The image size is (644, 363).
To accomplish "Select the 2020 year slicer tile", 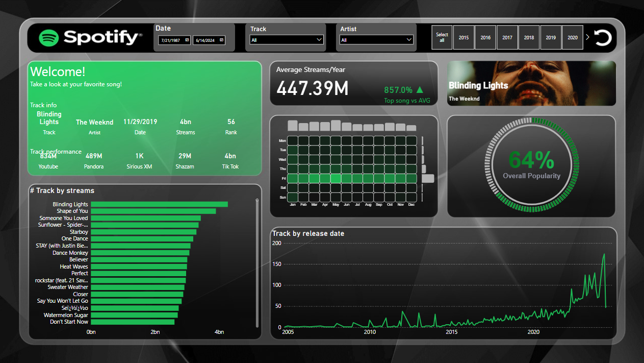I will (x=573, y=38).
